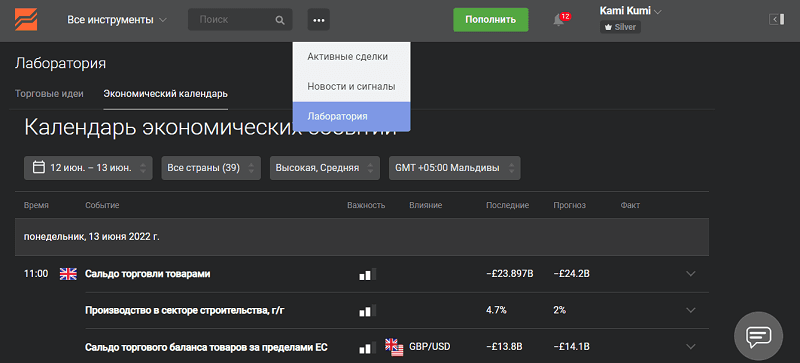This screenshot has height=363, width=800.
Task: Expand Сальдо торгового баланса за пределами ЕС row
Action: click(x=691, y=347)
